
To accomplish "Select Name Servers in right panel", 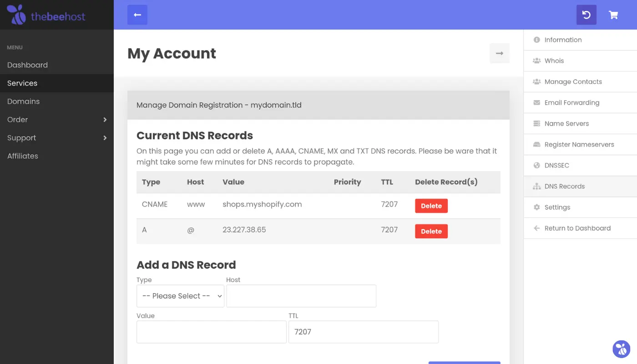I will click(566, 124).
